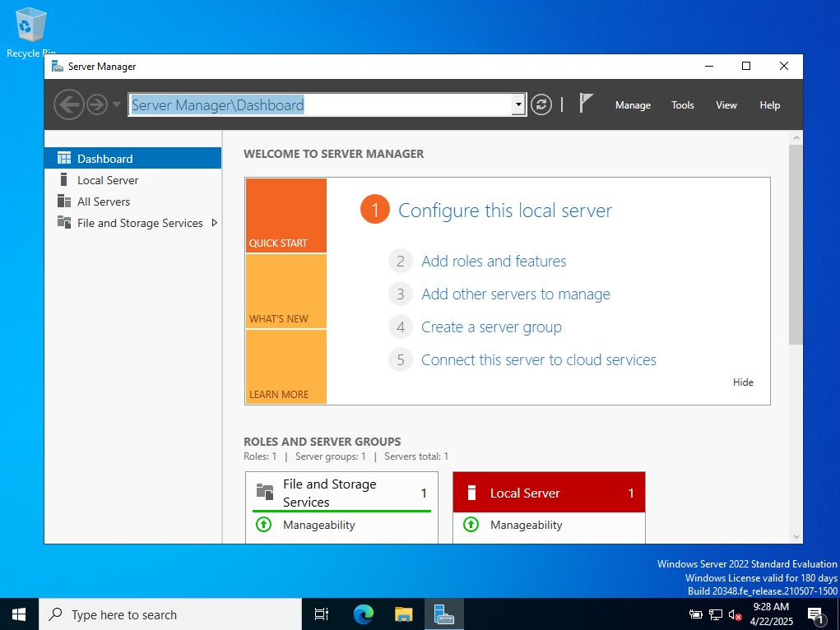
Task: Click the Server Manager taskbar icon
Action: click(444, 614)
